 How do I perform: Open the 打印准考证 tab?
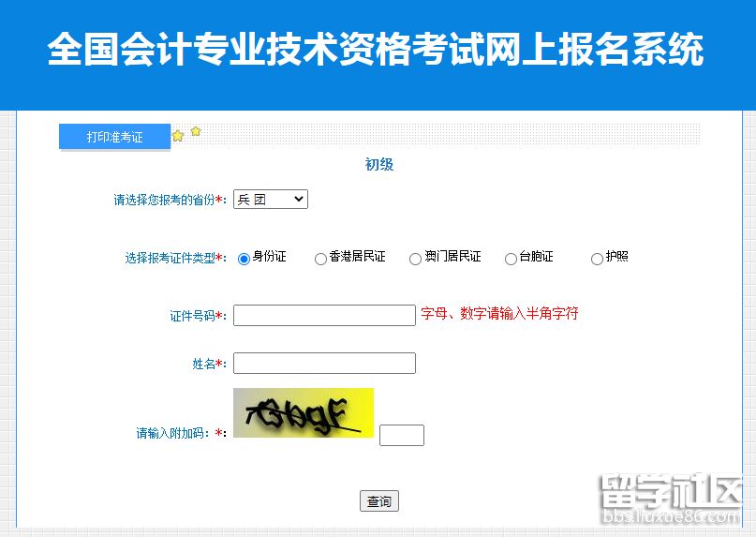[114, 137]
